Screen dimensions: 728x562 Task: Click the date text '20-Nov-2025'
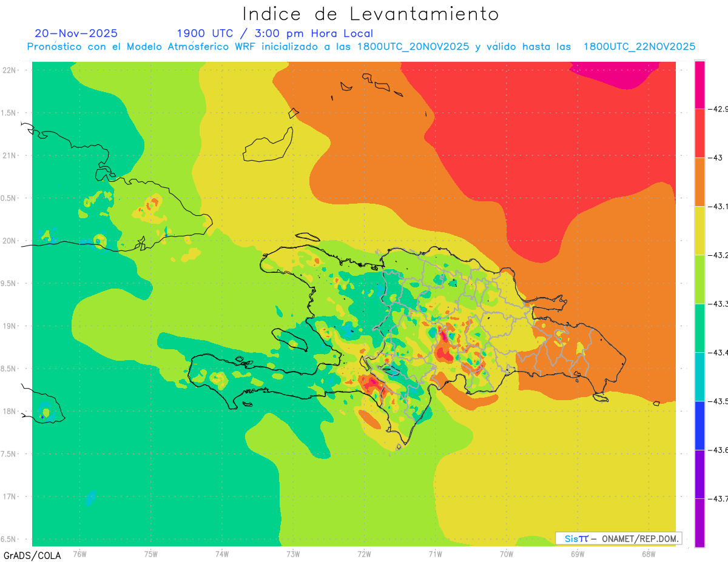click(x=76, y=33)
